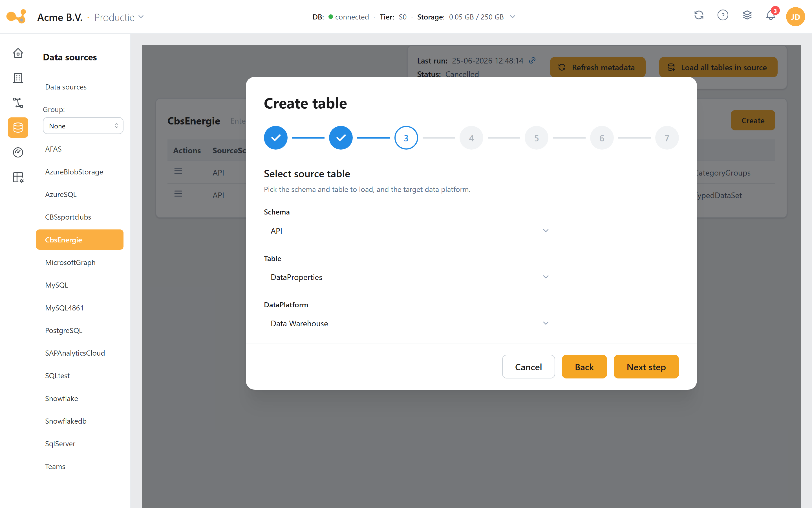
Task: Go to completed step one circle
Action: (275, 138)
